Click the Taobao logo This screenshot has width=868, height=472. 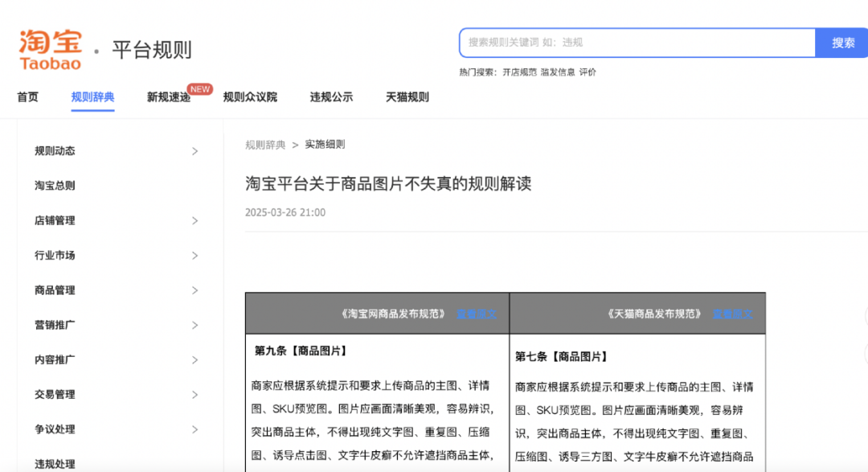[x=50, y=50]
